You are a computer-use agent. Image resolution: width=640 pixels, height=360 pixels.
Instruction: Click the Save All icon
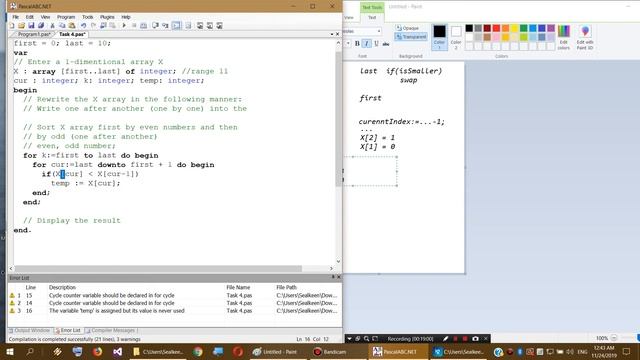point(40,26)
